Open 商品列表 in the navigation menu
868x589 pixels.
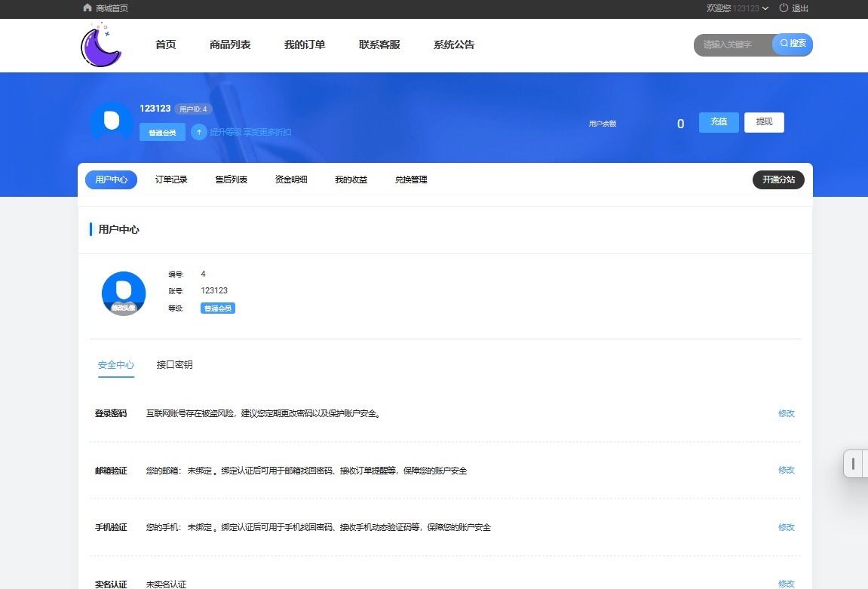[230, 44]
